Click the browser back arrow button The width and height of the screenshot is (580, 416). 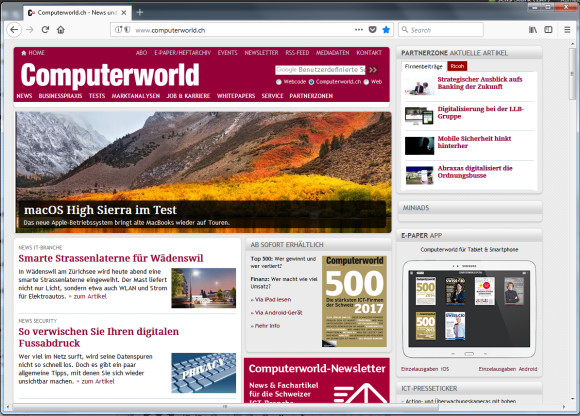pos(14,30)
